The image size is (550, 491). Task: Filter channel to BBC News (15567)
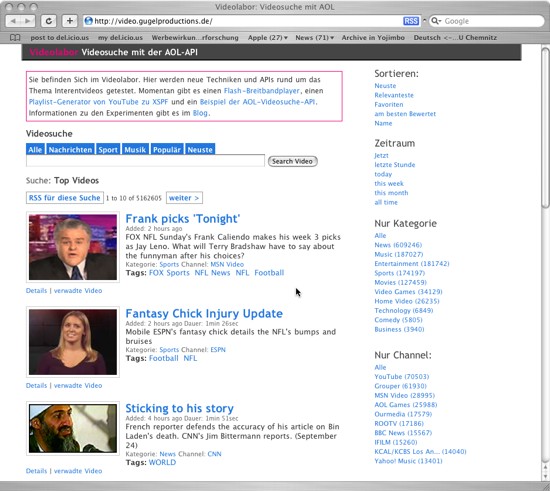click(403, 433)
